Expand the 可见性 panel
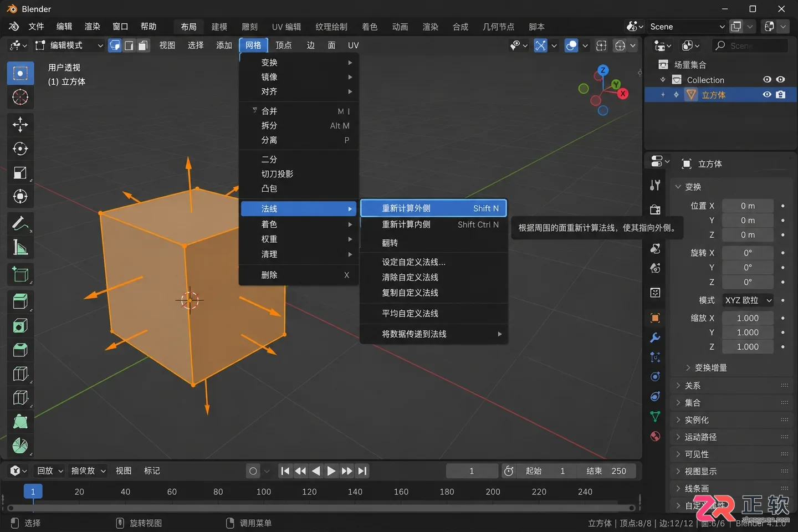Image resolution: width=798 pixels, height=532 pixels. (732, 454)
